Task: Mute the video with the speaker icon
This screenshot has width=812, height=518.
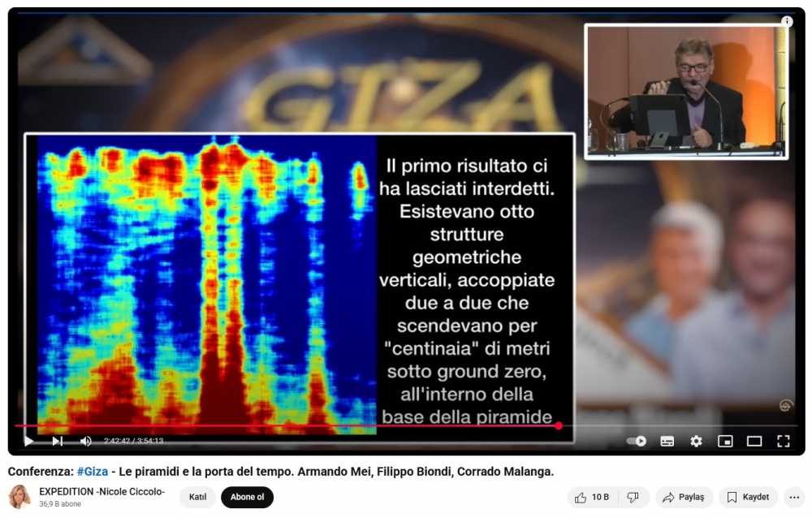Action: click(85, 441)
